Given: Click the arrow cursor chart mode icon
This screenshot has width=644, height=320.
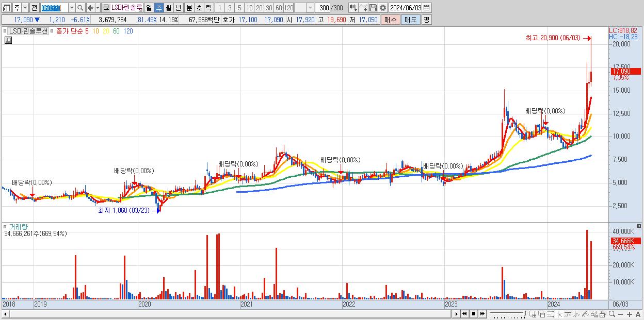Looking at the screenshot, I should [559, 314].
